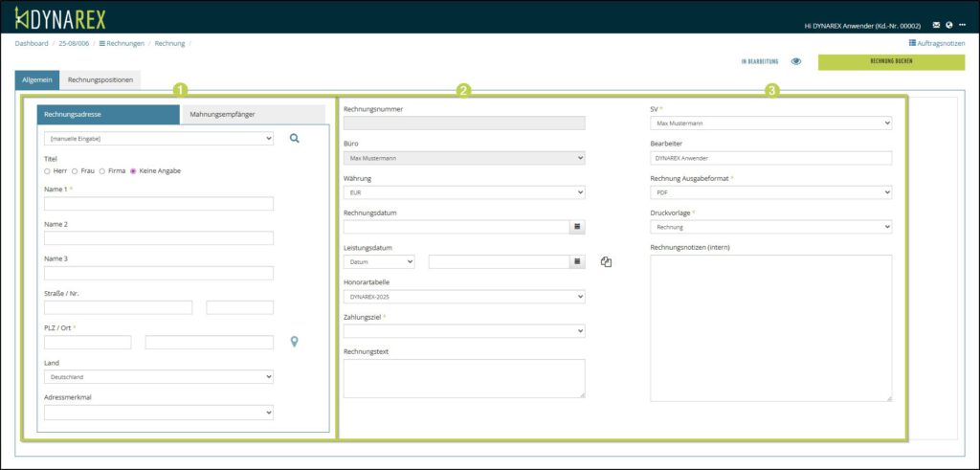Screen dimensions: 980x470
Task: Expand the Druckvorlage dropdown
Action: click(x=770, y=227)
